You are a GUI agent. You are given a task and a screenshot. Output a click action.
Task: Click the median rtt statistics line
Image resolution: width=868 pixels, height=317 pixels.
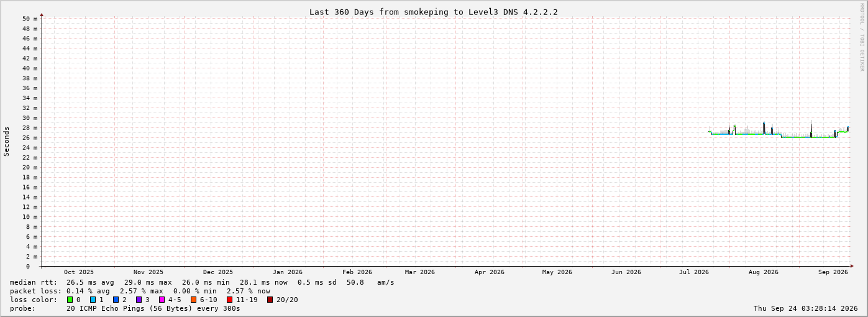click(202, 282)
